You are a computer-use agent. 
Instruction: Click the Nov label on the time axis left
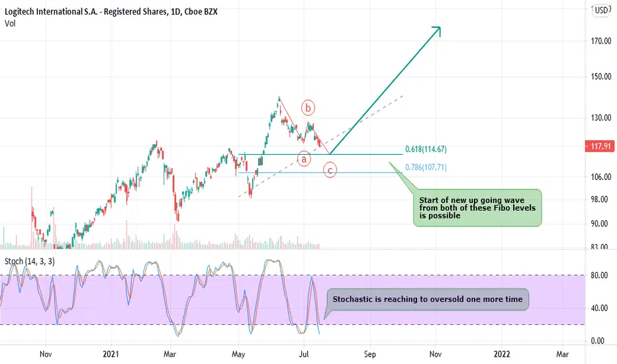click(x=46, y=354)
